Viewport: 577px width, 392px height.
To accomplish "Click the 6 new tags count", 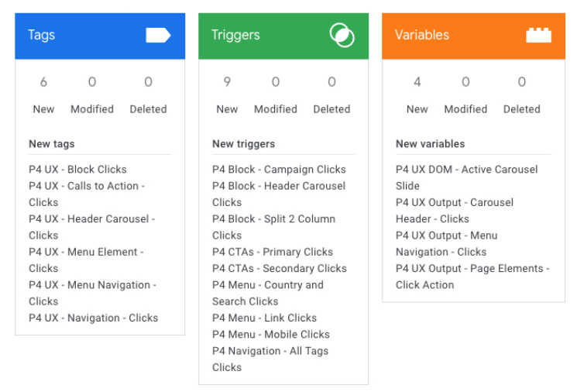I will (x=43, y=82).
